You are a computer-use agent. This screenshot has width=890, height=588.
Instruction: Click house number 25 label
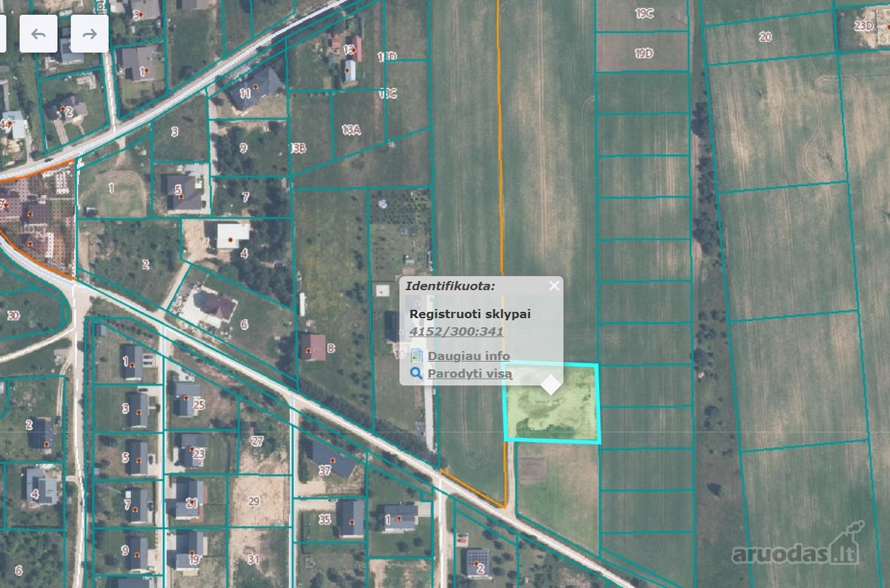coord(199,405)
